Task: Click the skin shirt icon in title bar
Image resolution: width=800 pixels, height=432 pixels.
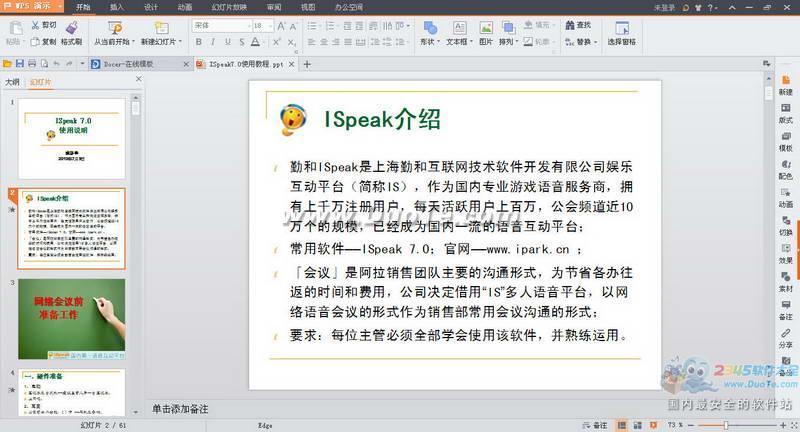Action: [x=698, y=7]
